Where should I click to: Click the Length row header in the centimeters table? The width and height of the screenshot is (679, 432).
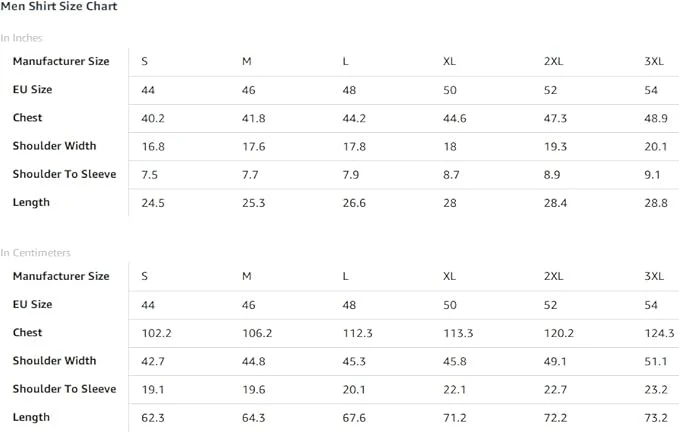[31, 417]
